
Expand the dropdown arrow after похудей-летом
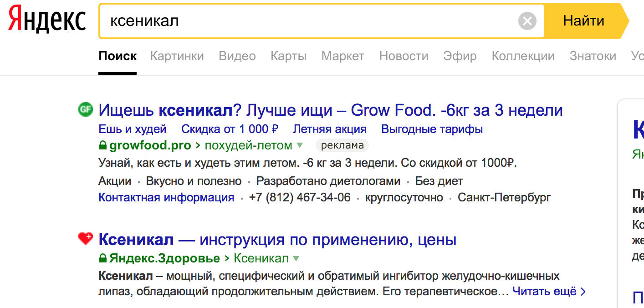click(299, 146)
